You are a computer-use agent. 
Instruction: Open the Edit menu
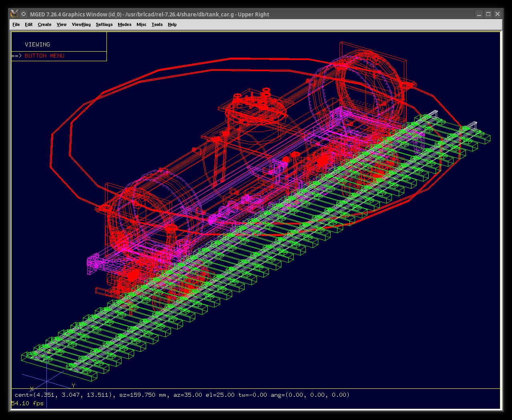tap(29, 24)
